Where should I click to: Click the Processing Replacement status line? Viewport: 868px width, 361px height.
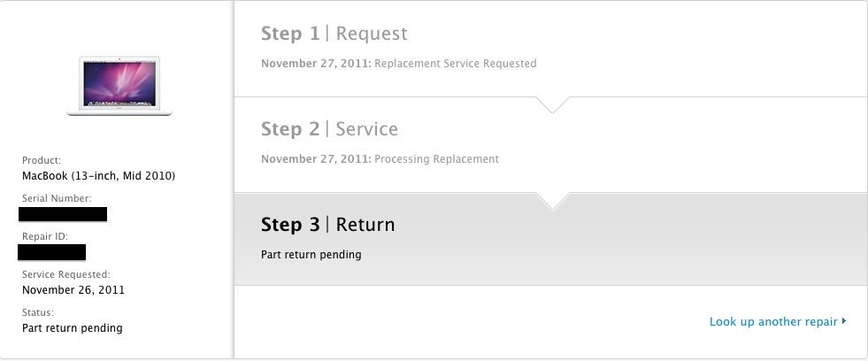pyautogui.click(x=437, y=159)
